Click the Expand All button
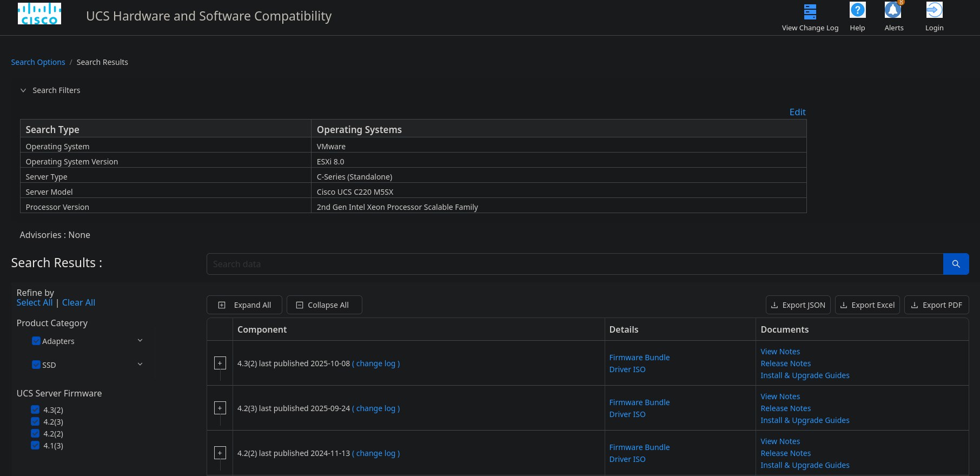 (x=244, y=305)
